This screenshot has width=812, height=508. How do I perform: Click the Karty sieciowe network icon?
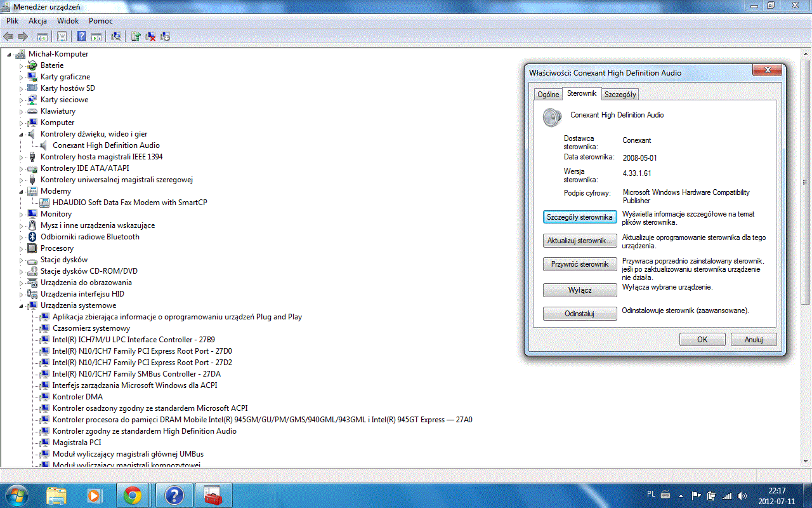32,100
